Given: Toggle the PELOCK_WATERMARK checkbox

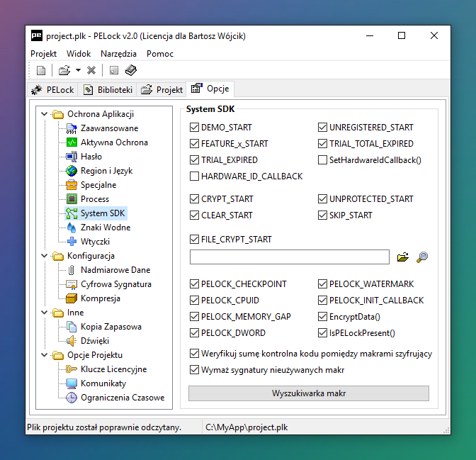Looking at the screenshot, I should click(323, 284).
